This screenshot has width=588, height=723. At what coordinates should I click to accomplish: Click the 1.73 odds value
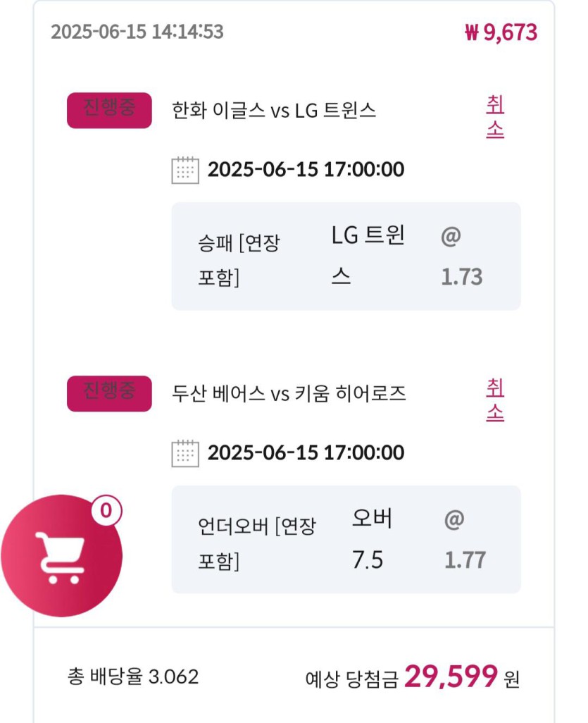coord(462,277)
